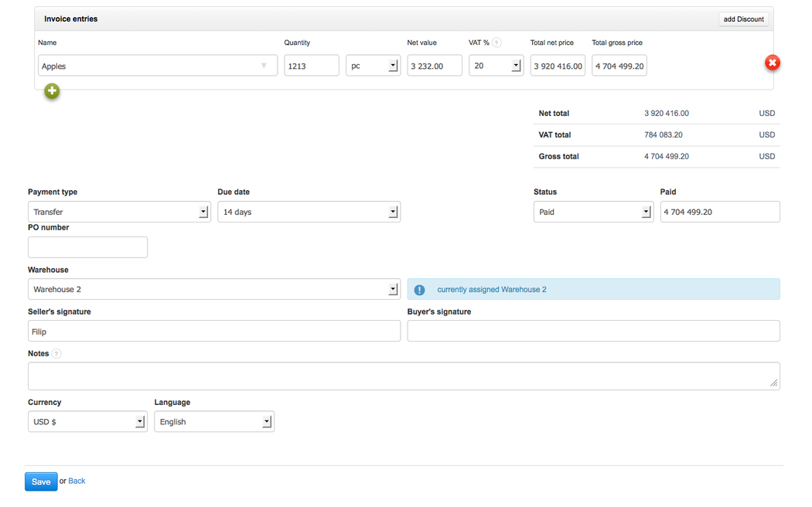The image size is (812, 507).
Task: Click the VAT % help question icon
Action: click(x=496, y=43)
